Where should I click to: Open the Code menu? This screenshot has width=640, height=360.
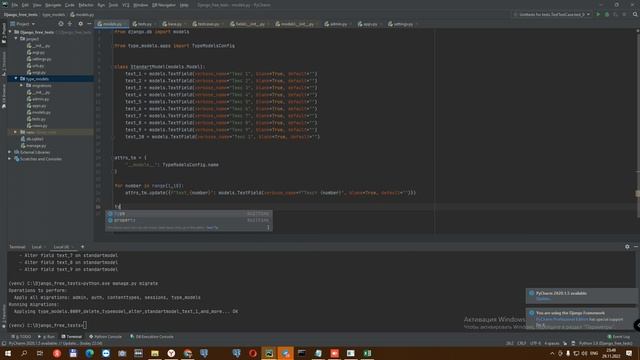[70, 5]
